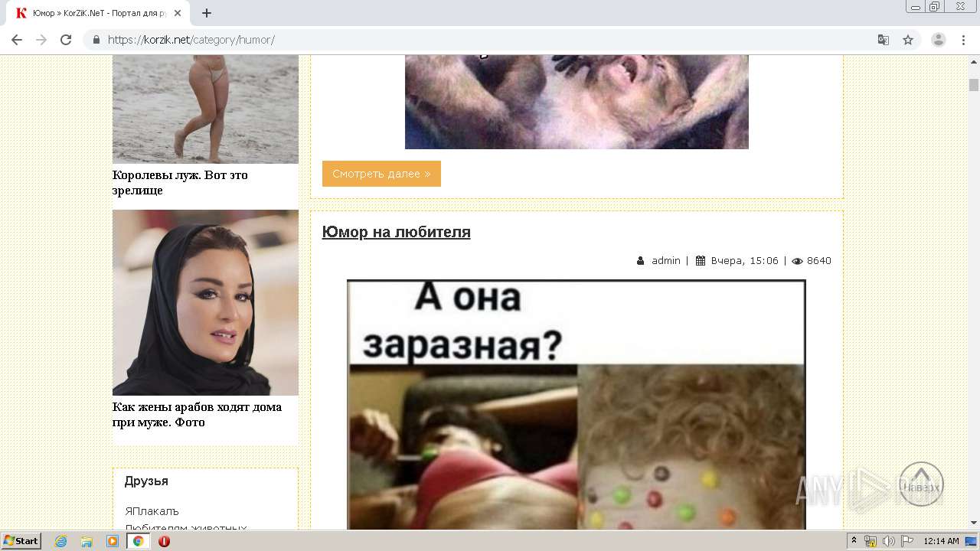Click the vertical scrollbar thumb
The image size is (980, 551).
click(974, 85)
